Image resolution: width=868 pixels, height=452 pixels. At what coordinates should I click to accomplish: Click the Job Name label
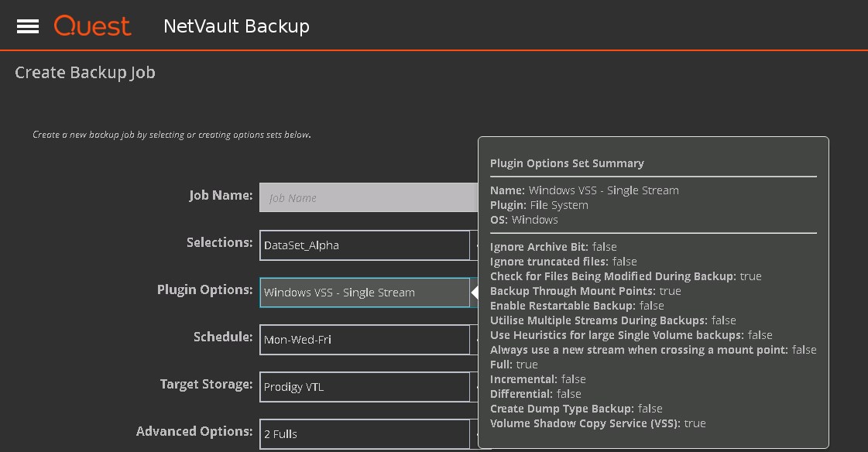221,196
